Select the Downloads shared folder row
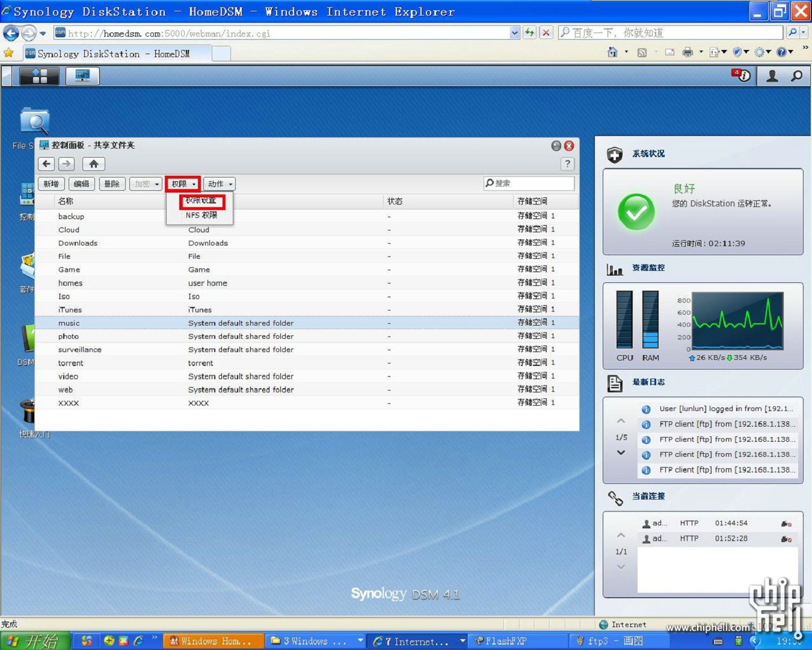This screenshot has width=812, height=650. (307, 243)
